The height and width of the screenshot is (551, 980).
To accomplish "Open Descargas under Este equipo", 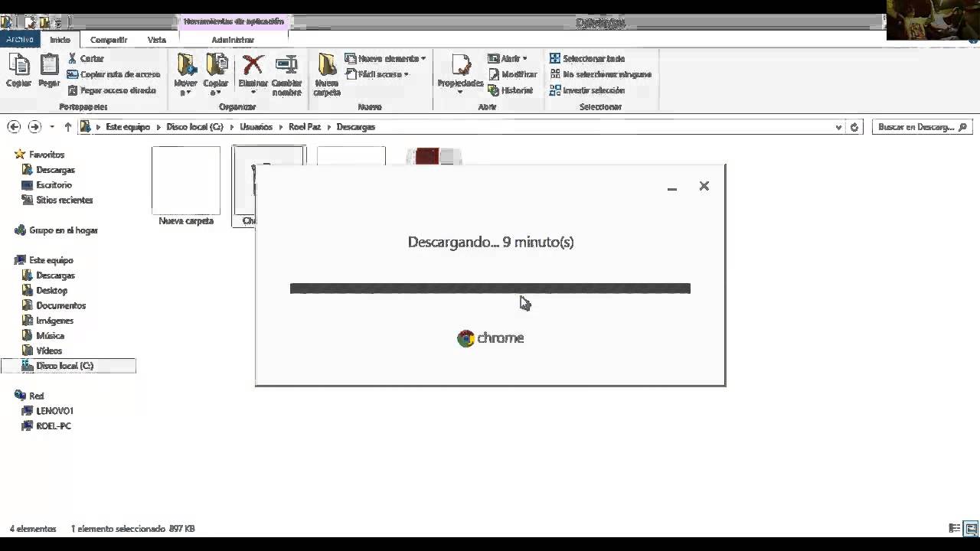I will click(x=55, y=275).
